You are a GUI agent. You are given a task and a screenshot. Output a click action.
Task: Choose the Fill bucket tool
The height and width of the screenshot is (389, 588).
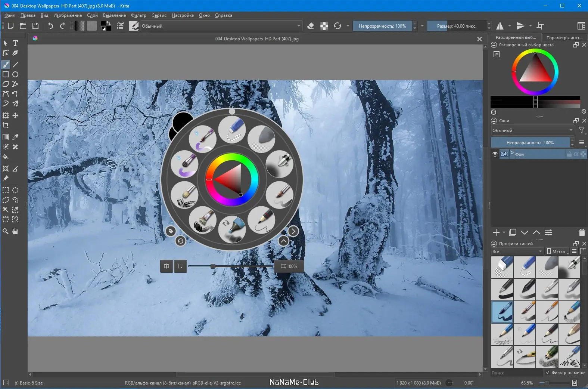point(6,157)
